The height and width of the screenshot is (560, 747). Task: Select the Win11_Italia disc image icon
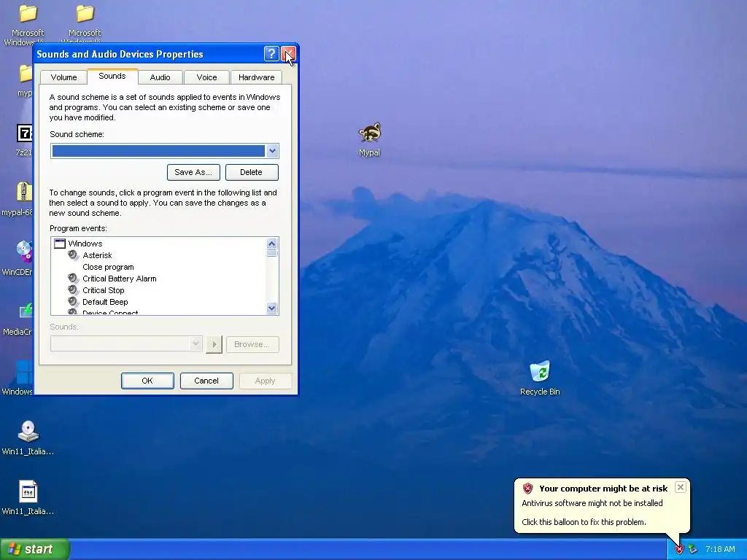28,432
